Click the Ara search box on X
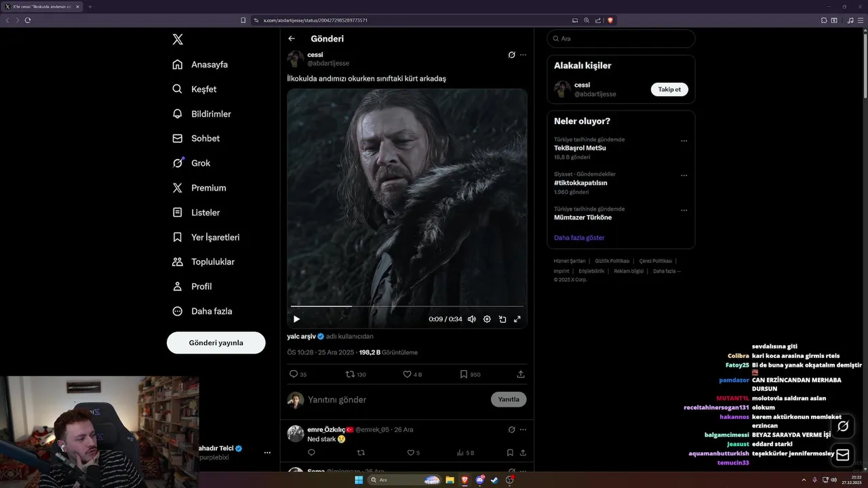 (x=621, y=39)
